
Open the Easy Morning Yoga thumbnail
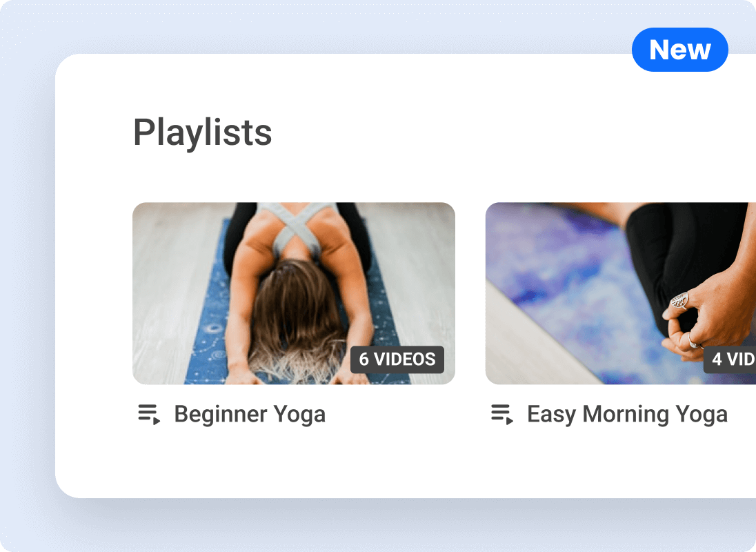click(621, 293)
